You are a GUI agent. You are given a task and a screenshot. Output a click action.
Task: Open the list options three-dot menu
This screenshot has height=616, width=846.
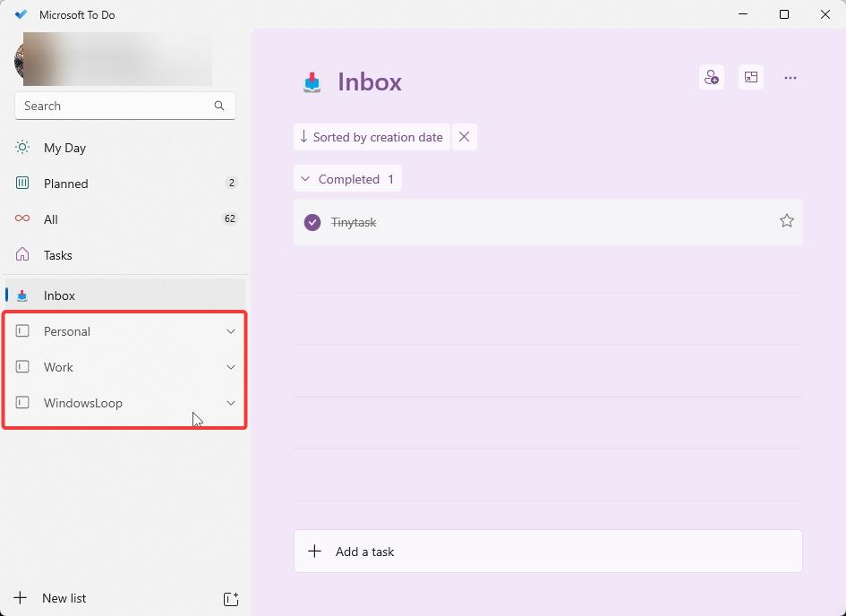tap(790, 78)
